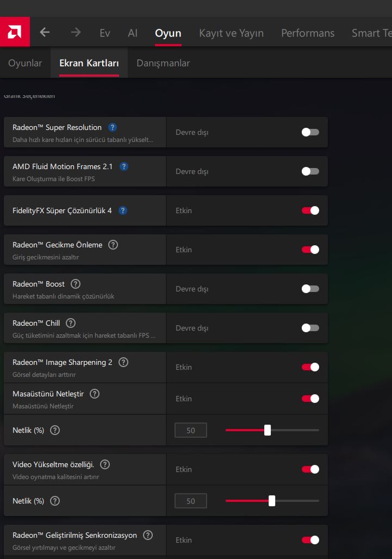Select the Ekran Kartları sub-tab
The width and height of the screenshot is (392, 559).
[x=89, y=63]
